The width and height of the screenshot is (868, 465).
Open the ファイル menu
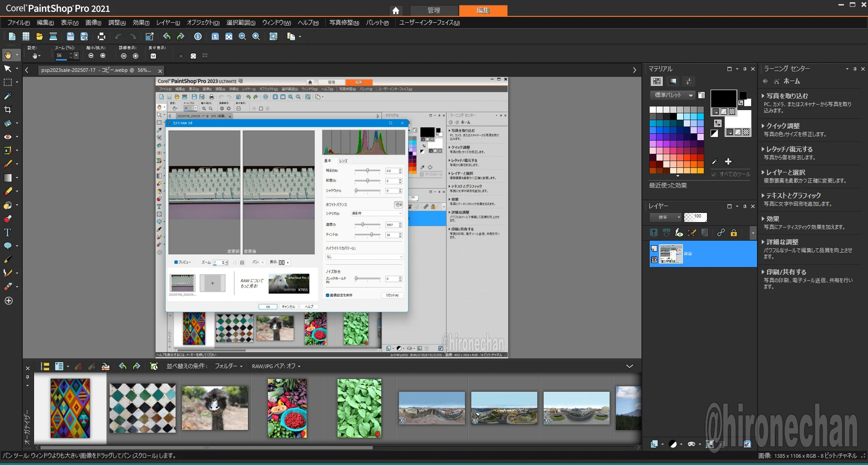pos(19,23)
